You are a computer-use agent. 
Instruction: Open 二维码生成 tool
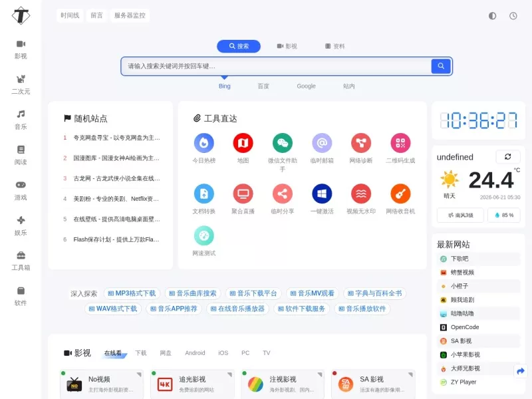[x=400, y=148]
